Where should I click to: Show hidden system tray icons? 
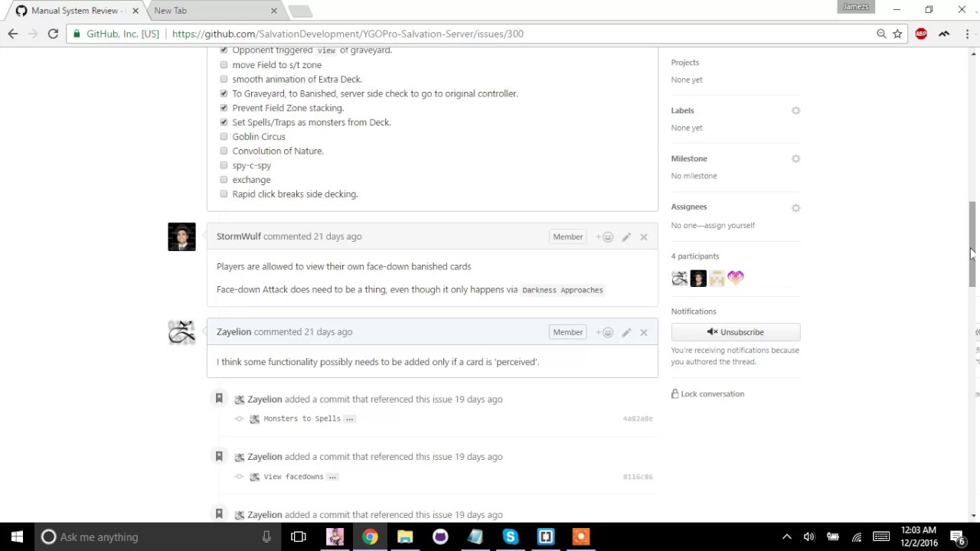point(786,537)
